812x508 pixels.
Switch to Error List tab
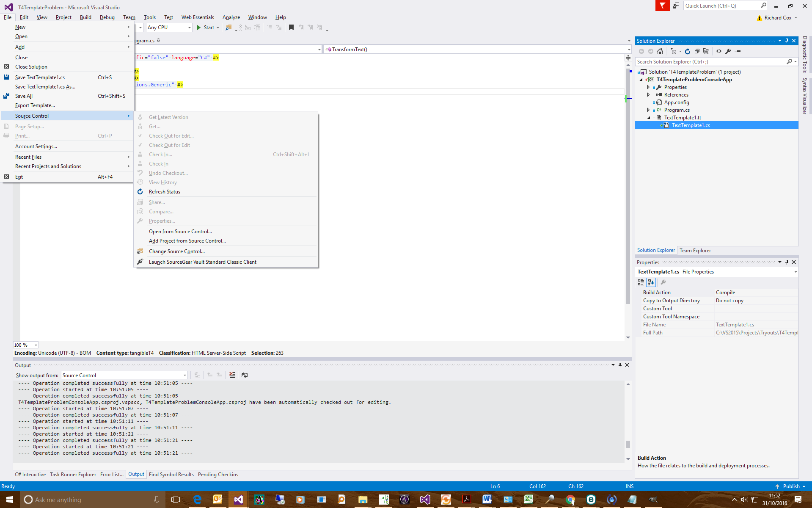112,475
